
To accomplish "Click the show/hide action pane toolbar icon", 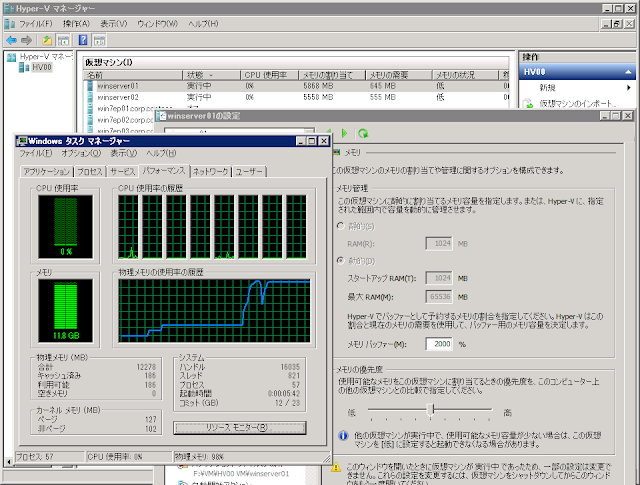I will tap(99, 40).
